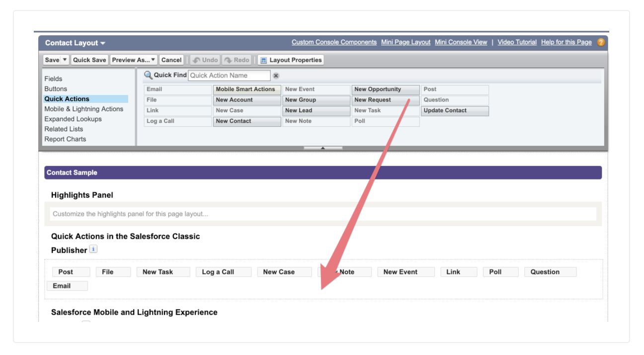Select Mobile & Lightning Actions category
The image size is (644, 355).
(x=84, y=109)
